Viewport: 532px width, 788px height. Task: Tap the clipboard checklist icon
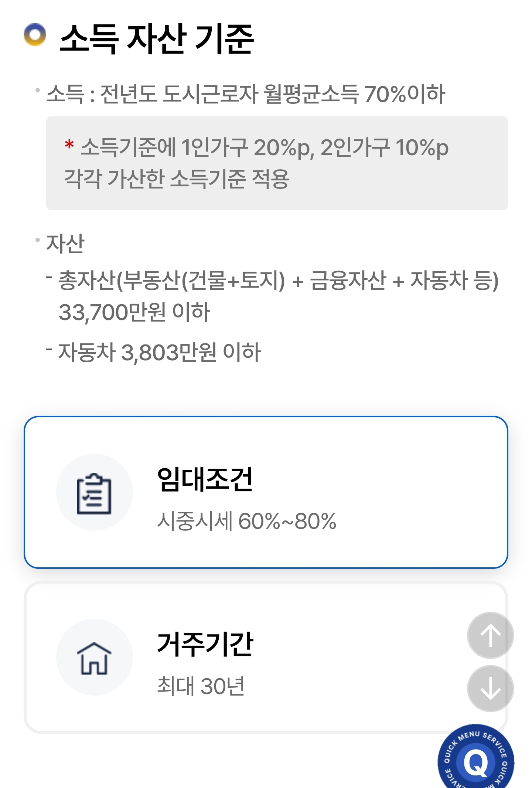94,493
